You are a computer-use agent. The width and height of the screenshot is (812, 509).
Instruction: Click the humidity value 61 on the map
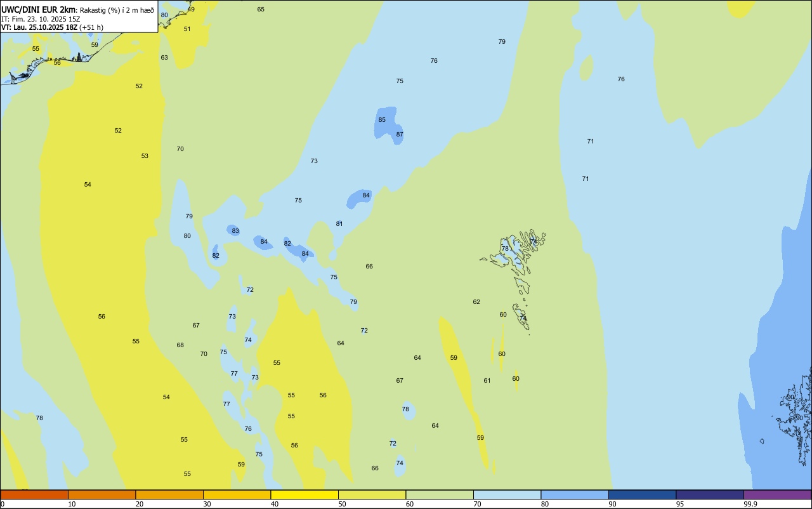487,381
